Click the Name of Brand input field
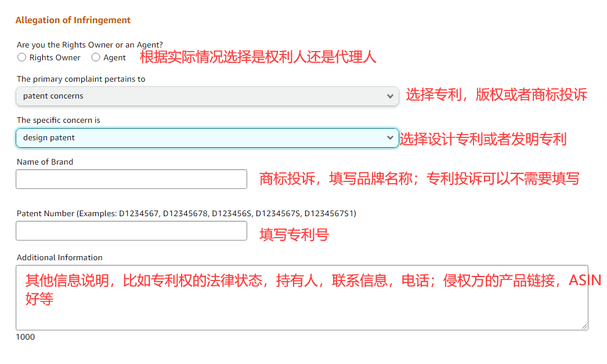607x364 pixels. 131,179
